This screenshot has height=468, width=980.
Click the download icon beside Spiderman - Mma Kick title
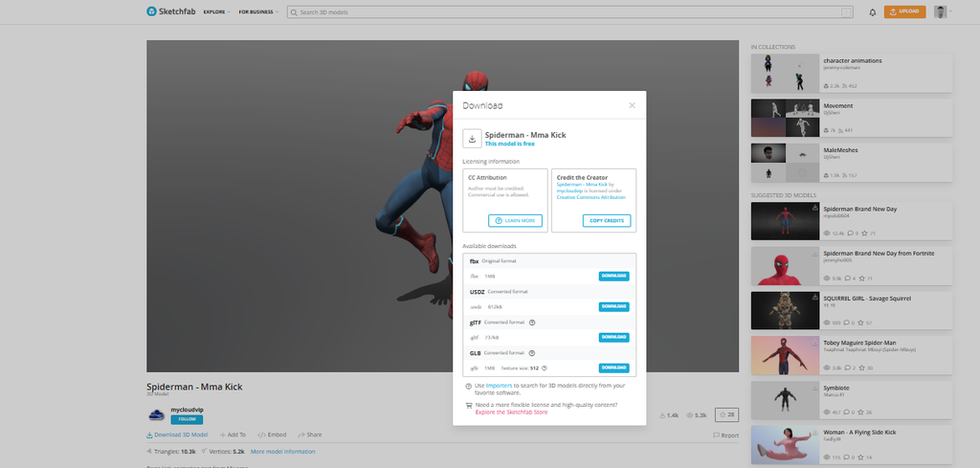point(472,139)
